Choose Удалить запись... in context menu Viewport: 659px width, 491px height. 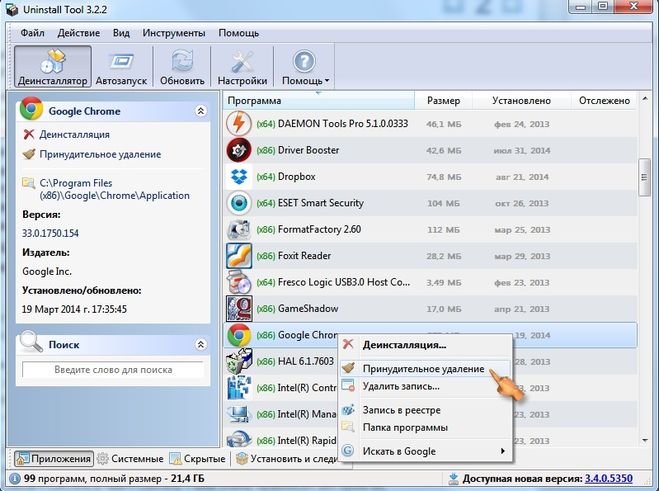pyautogui.click(x=425, y=386)
